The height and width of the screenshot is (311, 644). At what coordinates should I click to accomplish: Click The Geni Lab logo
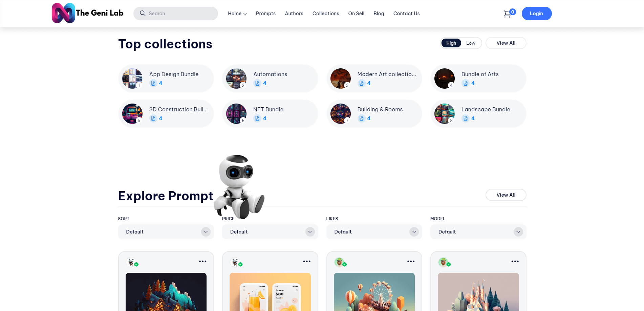tap(87, 13)
